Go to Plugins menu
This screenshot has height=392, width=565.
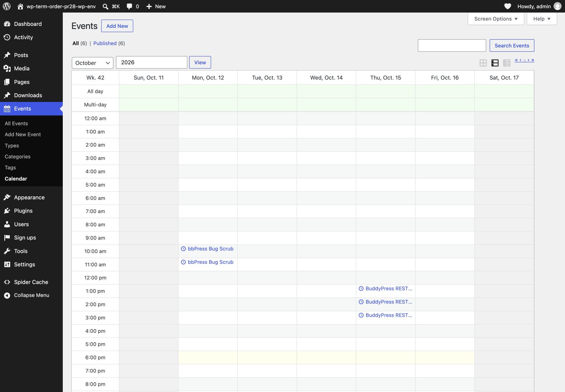click(31, 211)
